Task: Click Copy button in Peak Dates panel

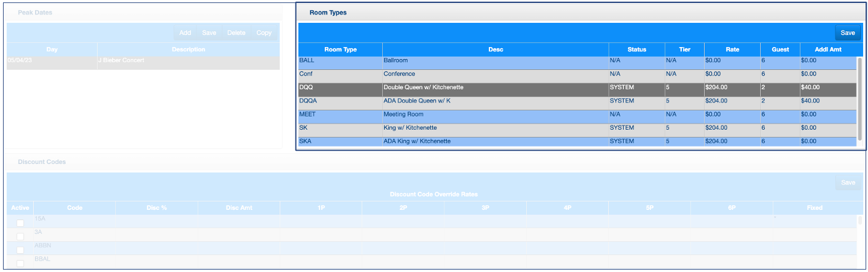Action: [264, 33]
